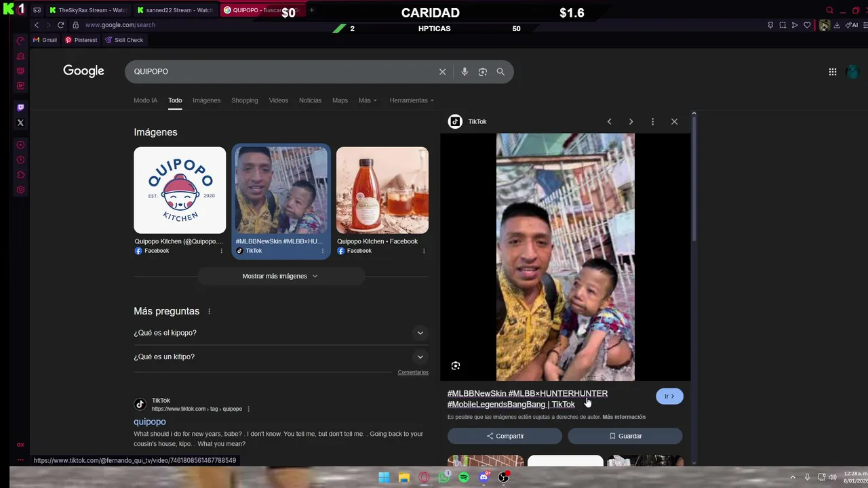
Task: Switch to TheSkyRax Stream browser tab
Action: click(87, 10)
